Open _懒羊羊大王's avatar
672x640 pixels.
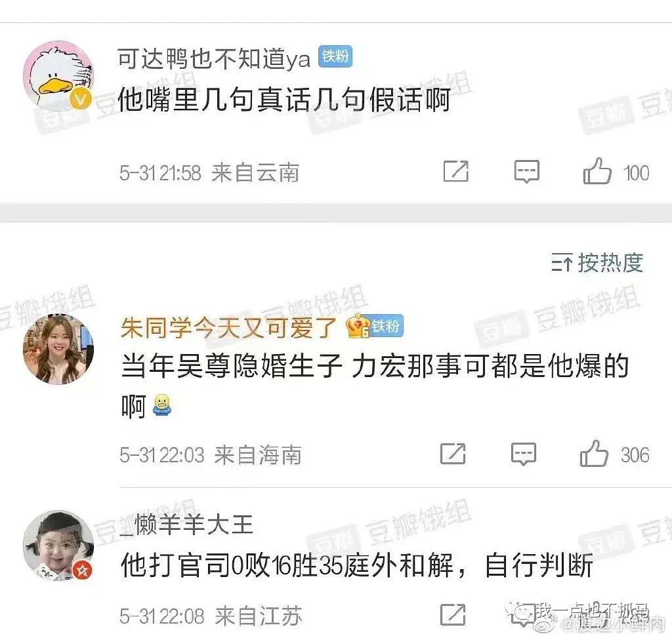coord(58,546)
